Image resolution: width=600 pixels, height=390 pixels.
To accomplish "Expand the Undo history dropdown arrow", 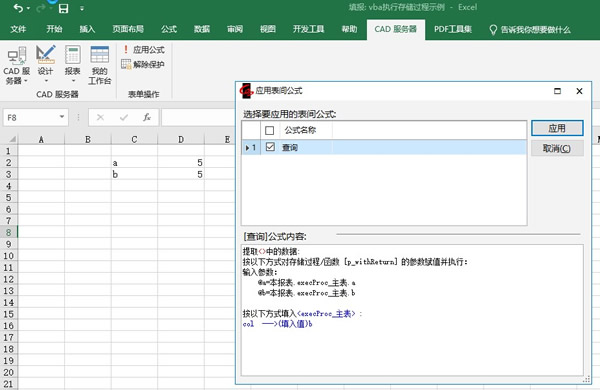I will pos(29,9).
